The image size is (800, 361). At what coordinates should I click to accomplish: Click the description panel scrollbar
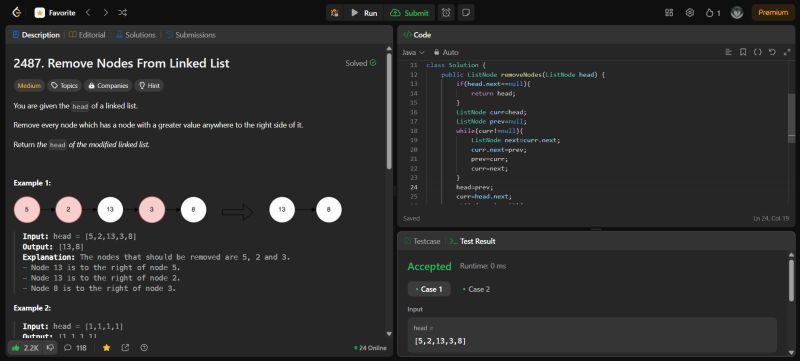coord(389,111)
